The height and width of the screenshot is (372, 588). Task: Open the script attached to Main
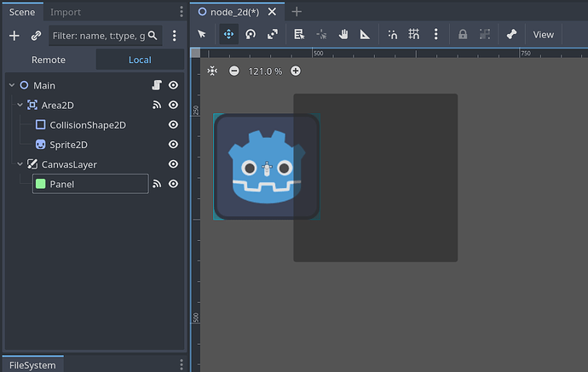pos(157,85)
